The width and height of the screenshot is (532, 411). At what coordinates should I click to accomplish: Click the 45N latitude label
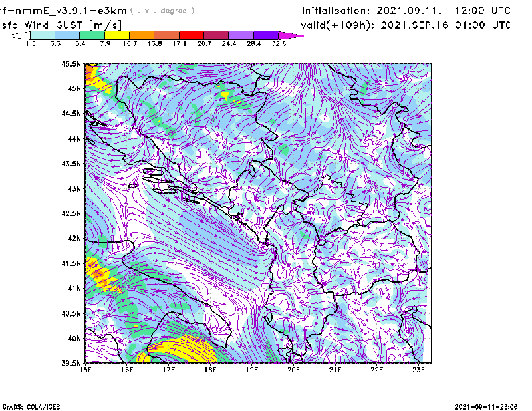[x=74, y=88]
